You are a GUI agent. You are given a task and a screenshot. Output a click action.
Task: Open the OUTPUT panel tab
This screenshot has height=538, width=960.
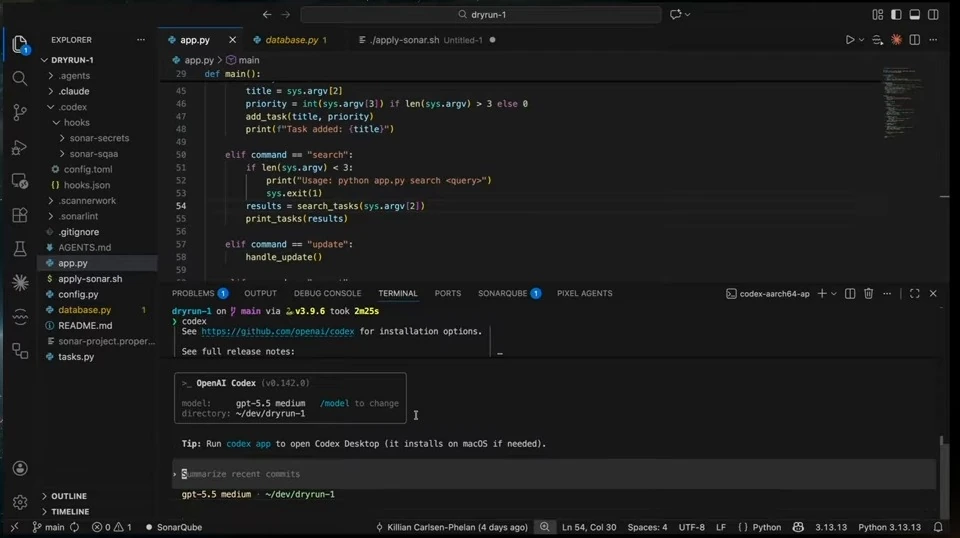coord(260,294)
